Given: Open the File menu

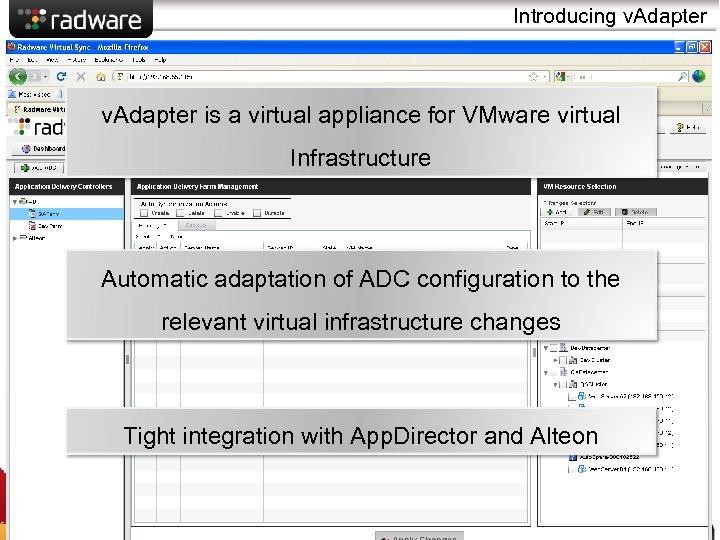Looking at the screenshot, I should click(x=14, y=60).
